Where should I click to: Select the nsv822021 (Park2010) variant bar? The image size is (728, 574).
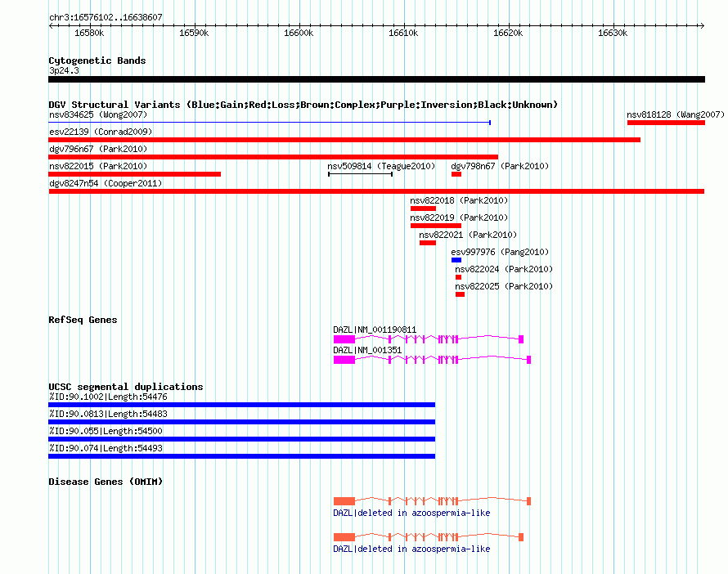(428, 243)
